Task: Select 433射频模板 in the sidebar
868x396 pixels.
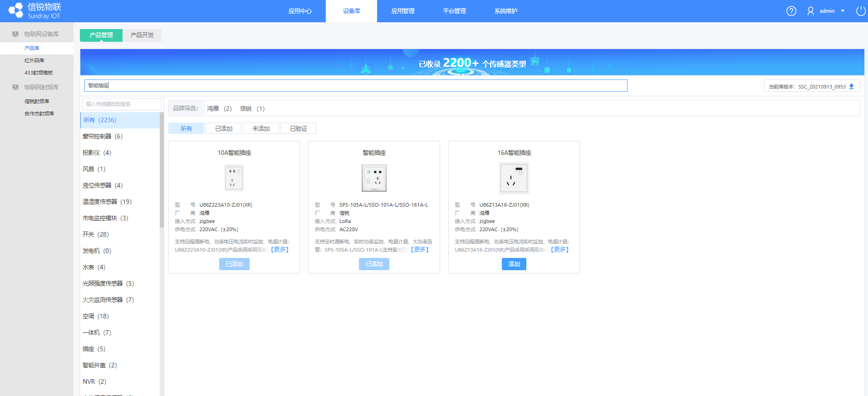Action: [37, 73]
